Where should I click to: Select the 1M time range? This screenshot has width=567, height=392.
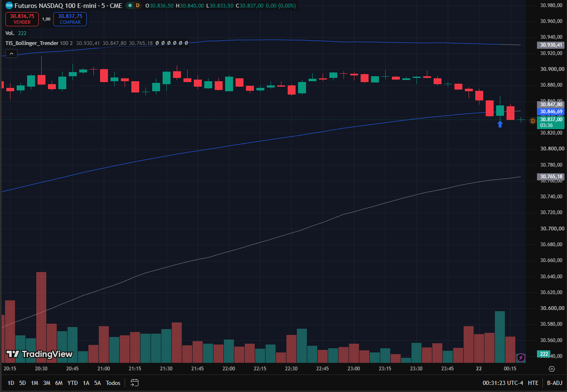tap(35, 383)
